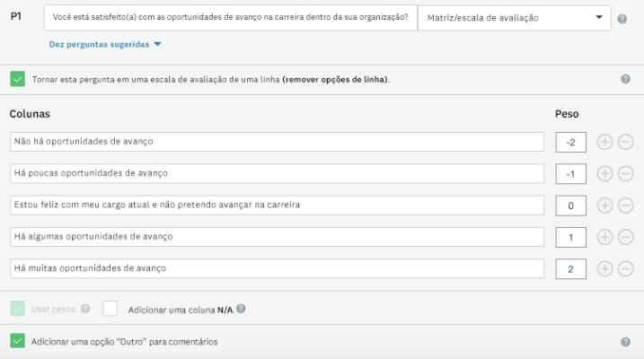Viewport: 644px width, 359px height.
Task: Click the 'Estou feliz com meu cargo' column field
Action: tap(277, 205)
